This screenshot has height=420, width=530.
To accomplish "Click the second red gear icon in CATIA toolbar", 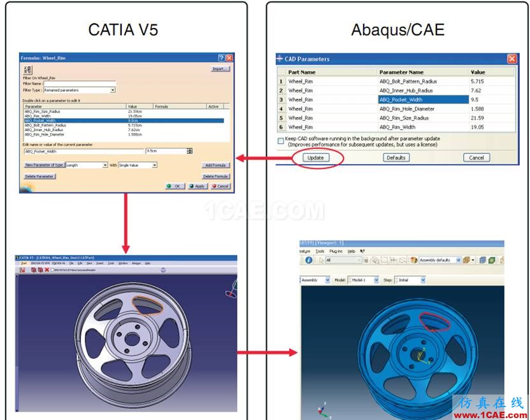I will (x=41, y=270).
